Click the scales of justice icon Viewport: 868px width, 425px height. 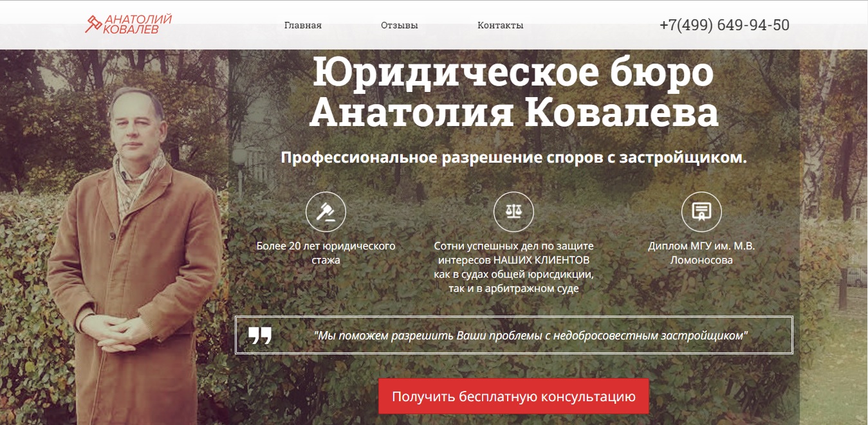click(x=513, y=212)
